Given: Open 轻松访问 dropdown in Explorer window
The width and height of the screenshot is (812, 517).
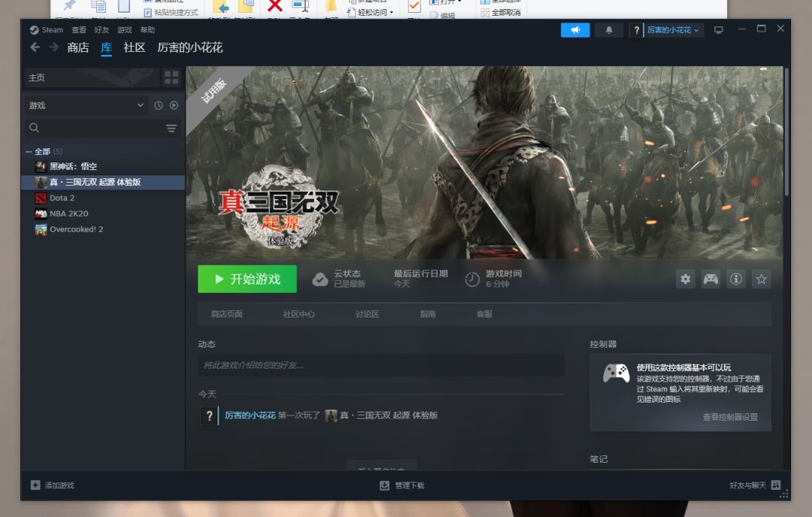Looking at the screenshot, I should click(371, 12).
